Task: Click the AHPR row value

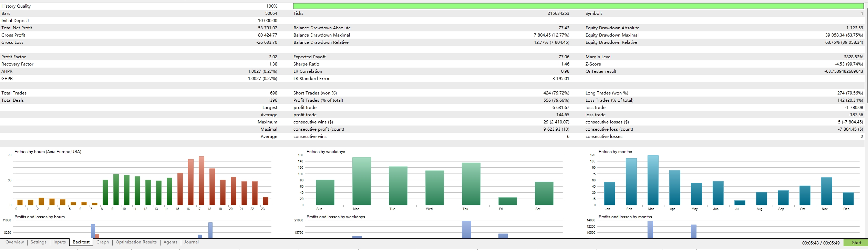Action: click(262, 71)
